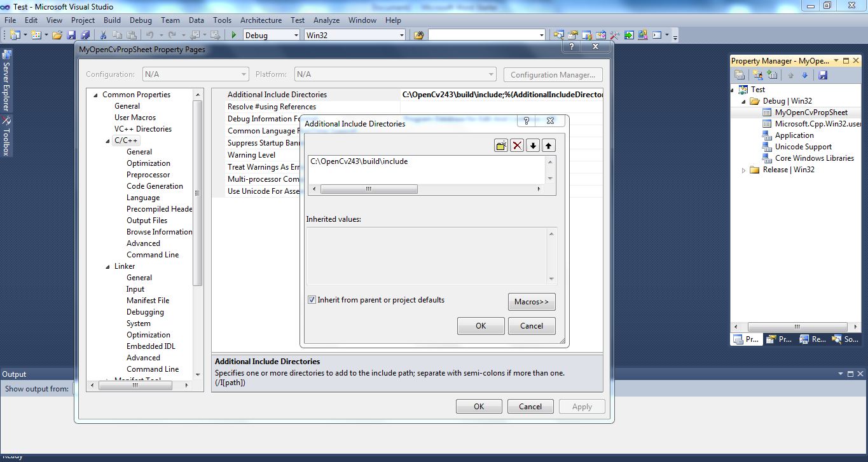Image resolution: width=868 pixels, height=462 pixels.
Task: Collapse the Common Properties tree node
Action: 95,95
